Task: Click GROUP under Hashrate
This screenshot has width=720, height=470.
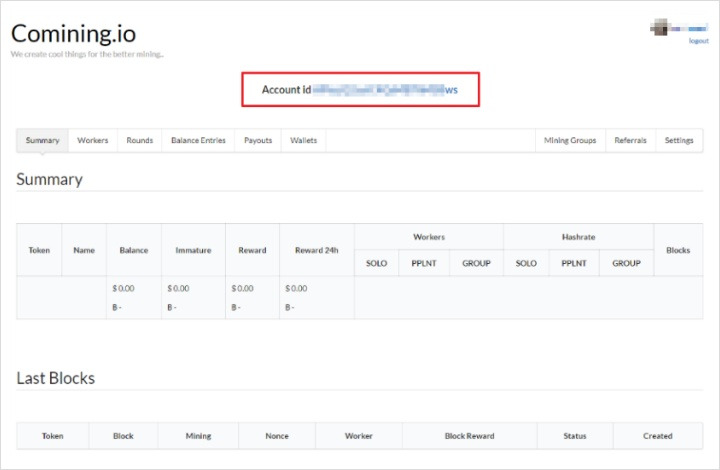Action: (x=626, y=263)
